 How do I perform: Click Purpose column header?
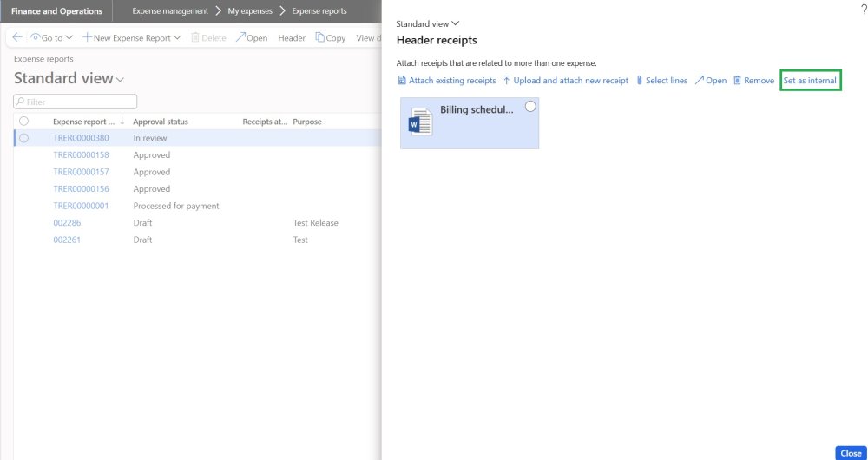307,122
